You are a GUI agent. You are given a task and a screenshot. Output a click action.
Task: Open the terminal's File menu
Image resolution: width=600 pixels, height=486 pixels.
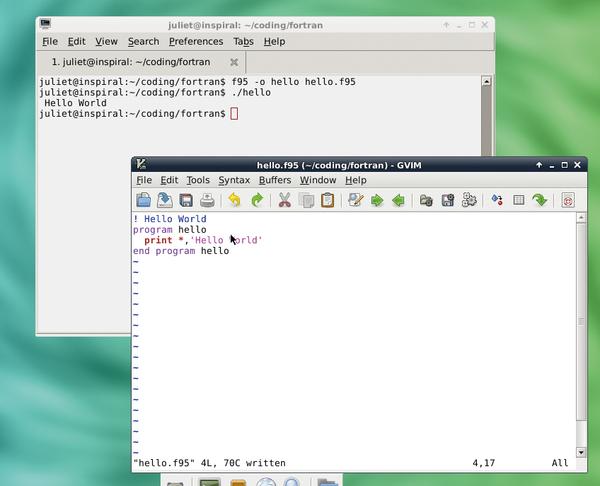(x=50, y=41)
